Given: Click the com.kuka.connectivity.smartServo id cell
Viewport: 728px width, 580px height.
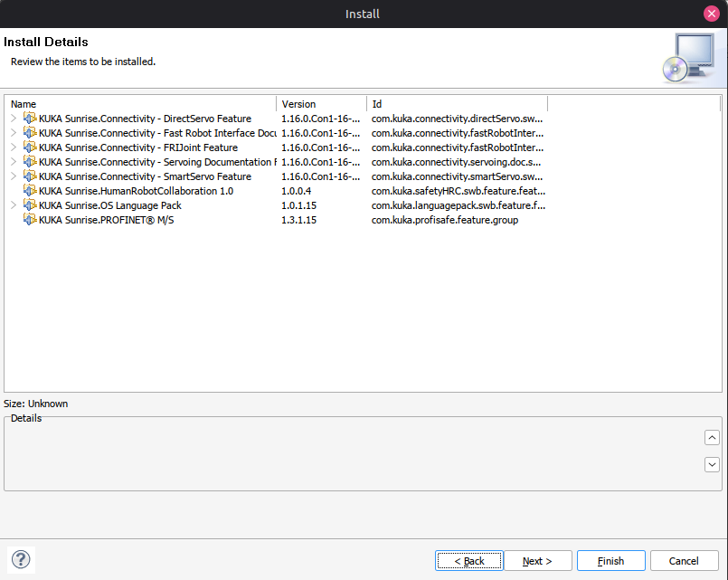Looking at the screenshot, I should pos(457,176).
